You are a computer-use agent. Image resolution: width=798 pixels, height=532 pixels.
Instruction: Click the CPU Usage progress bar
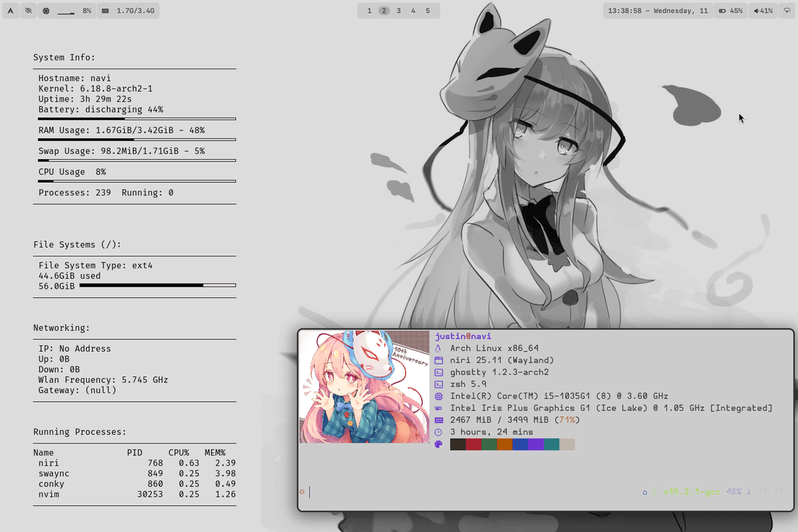[137, 181]
